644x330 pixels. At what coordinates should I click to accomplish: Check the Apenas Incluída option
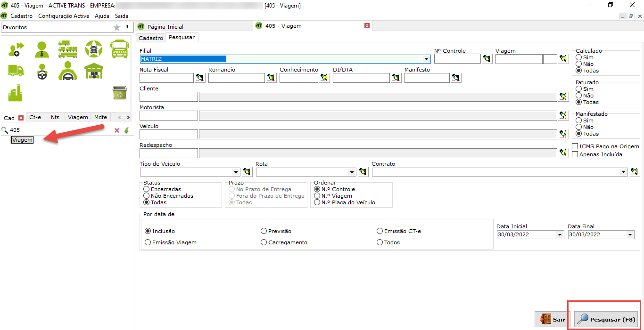tap(575, 154)
